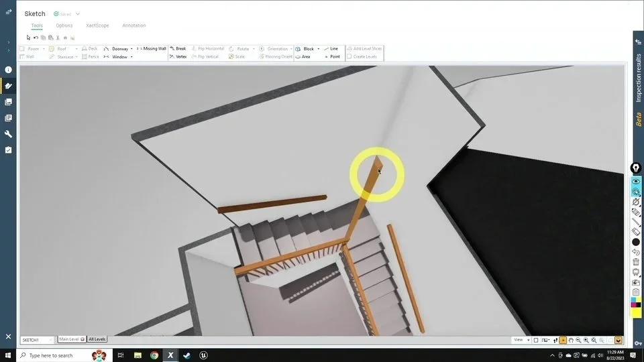The width and height of the screenshot is (644, 362).
Task: Open the documents panel in left sidebar
Action: click(x=8, y=118)
